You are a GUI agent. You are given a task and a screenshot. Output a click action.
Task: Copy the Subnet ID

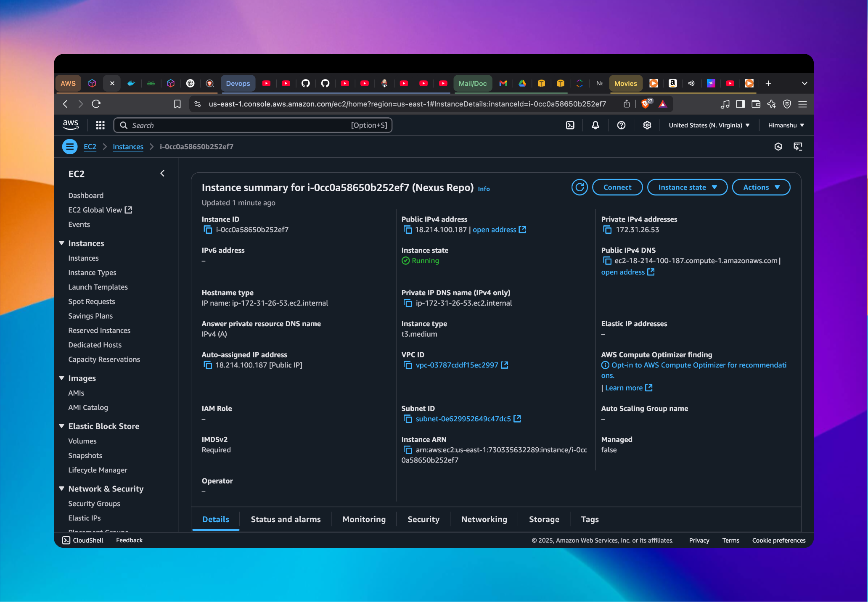tap(408, 419)
